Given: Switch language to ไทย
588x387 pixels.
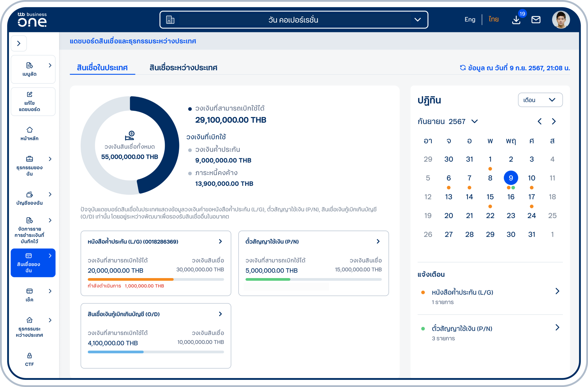Looking at the screenshot, I should (494, 20).
